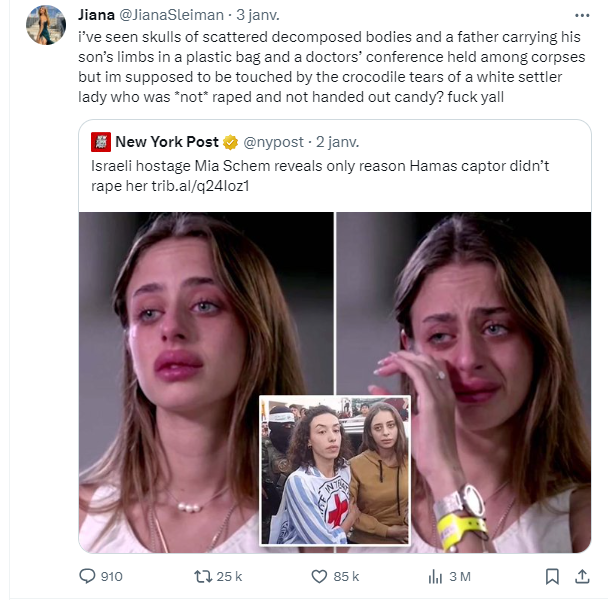Click the retweet icon
The image size is (608, 600).
point(203,576)
